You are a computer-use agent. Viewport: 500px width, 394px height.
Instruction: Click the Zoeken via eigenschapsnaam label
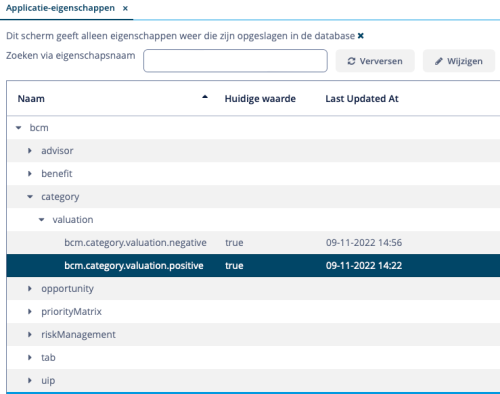[x=71, y=56]
